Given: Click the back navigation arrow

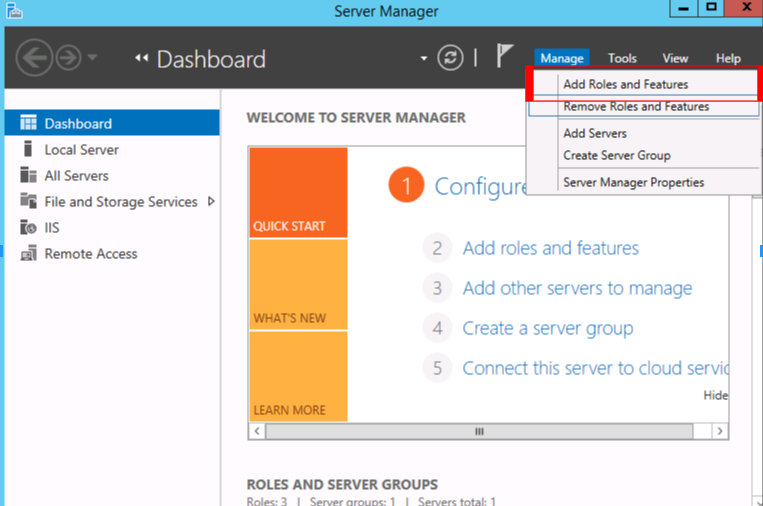Looking at the screenshot, I should [x=34, y=58].
